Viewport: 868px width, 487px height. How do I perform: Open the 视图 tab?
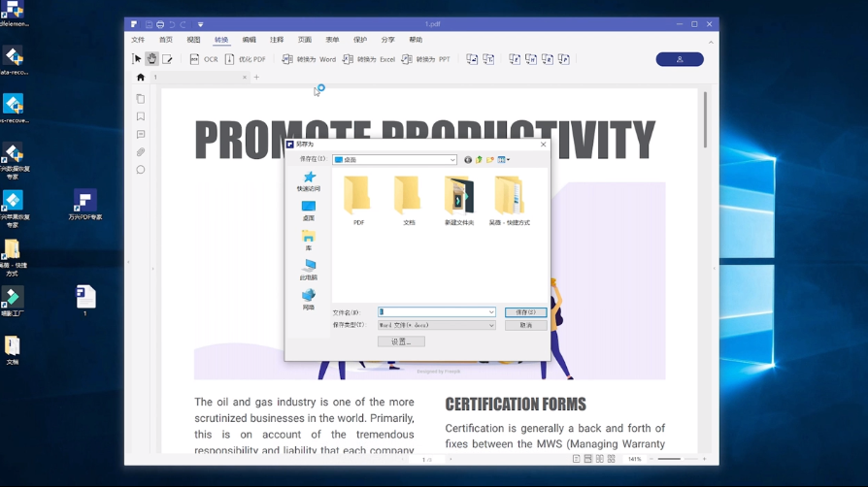[x=193, y=40]
